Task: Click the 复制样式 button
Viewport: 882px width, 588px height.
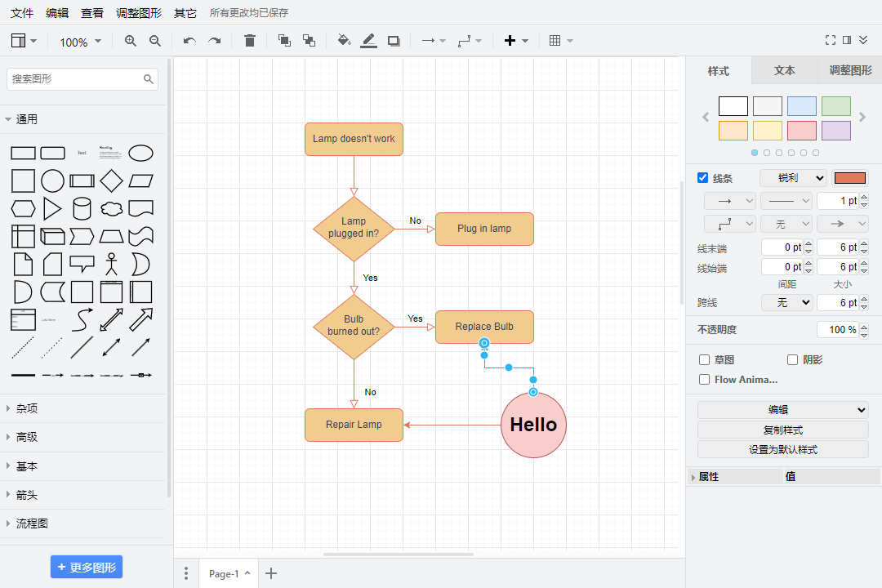Action: (782, 430)
